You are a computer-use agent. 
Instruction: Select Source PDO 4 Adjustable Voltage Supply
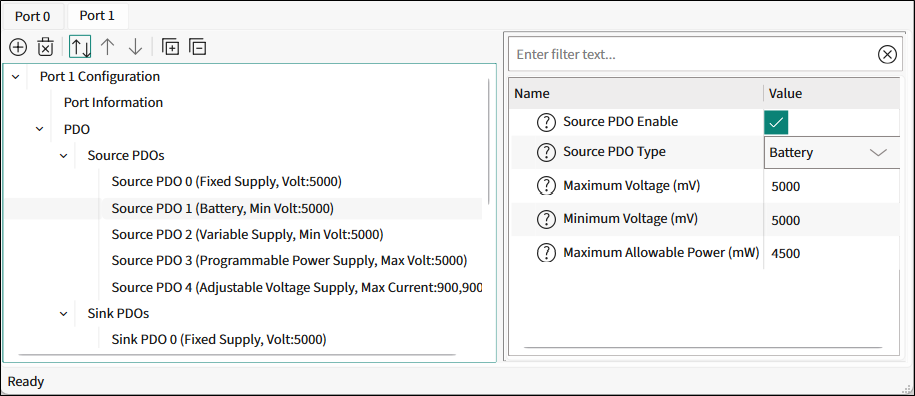coord(297,288)
